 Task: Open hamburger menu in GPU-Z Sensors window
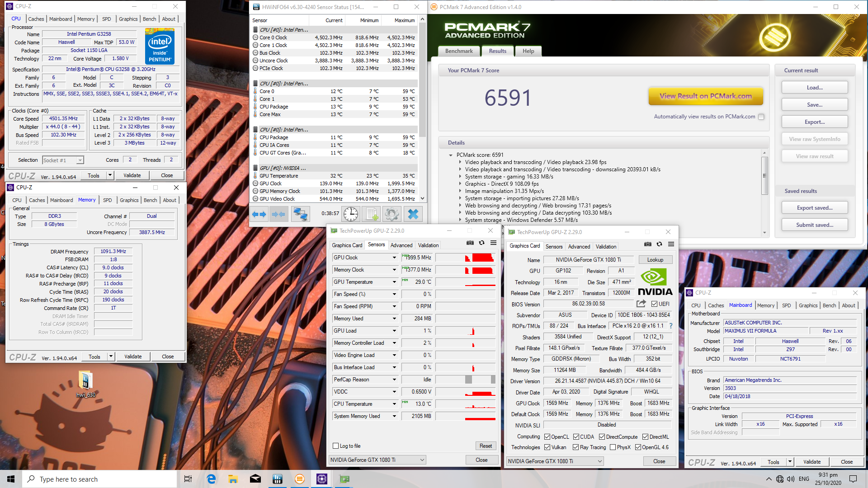494,243
